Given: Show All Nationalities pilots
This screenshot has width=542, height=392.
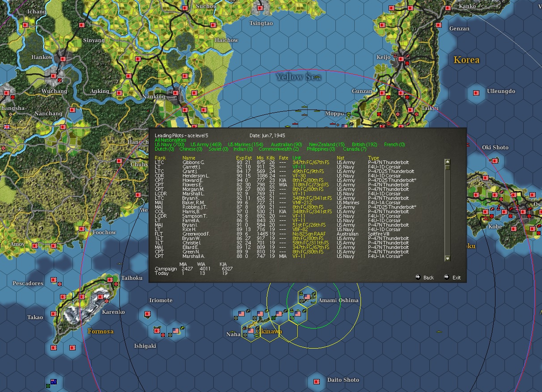Looking at the screenshot, I should 170,140.
